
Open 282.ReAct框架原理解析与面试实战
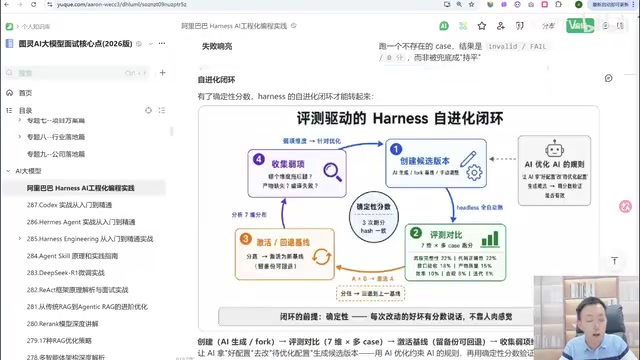tap(78, 290)
